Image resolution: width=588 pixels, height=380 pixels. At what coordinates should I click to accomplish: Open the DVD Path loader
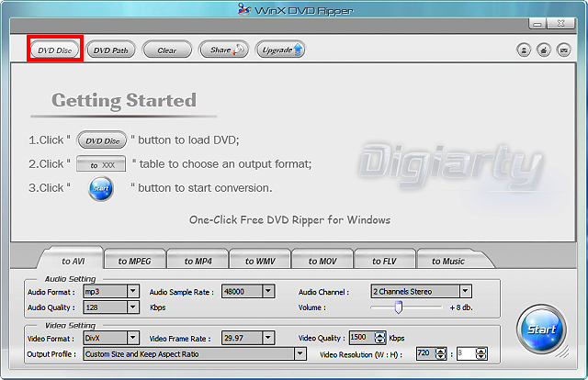[x=110, y=50]
